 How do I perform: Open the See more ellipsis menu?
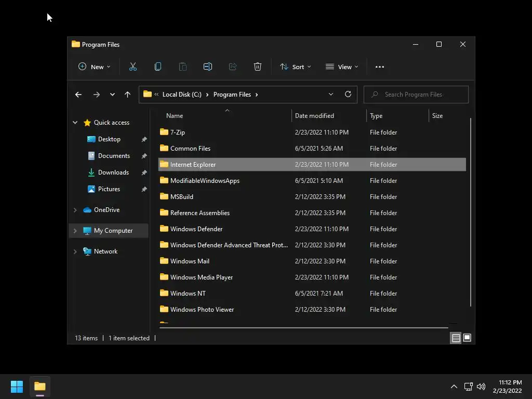coord(380,67)
